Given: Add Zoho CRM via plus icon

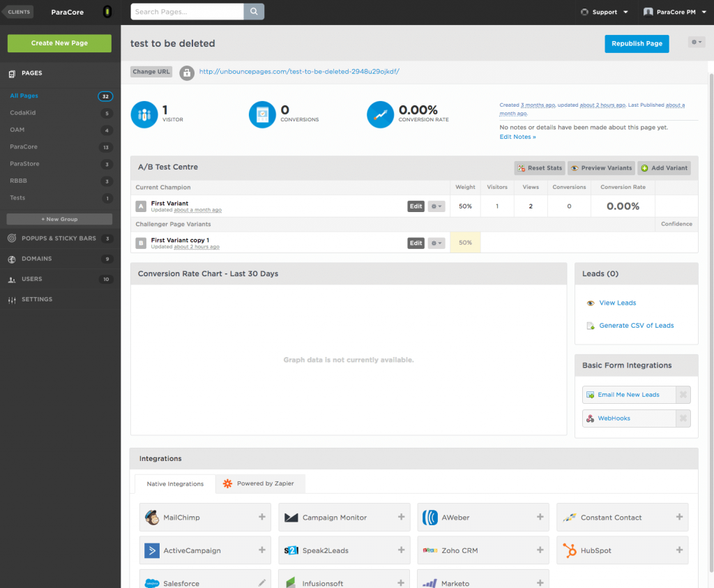Looking at the screenshot, I should [540, 550].
